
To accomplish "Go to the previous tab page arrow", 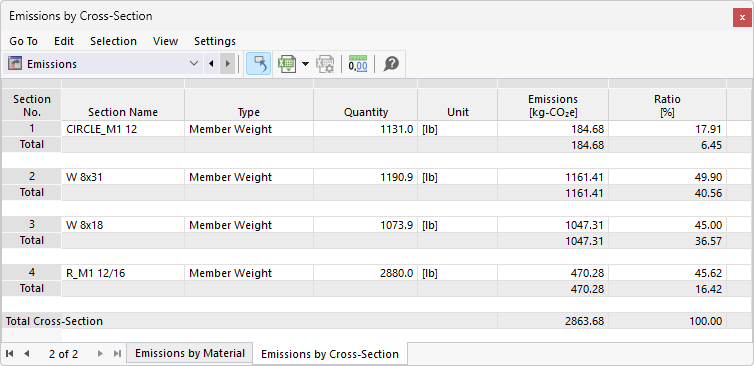I will pos(26,354).
